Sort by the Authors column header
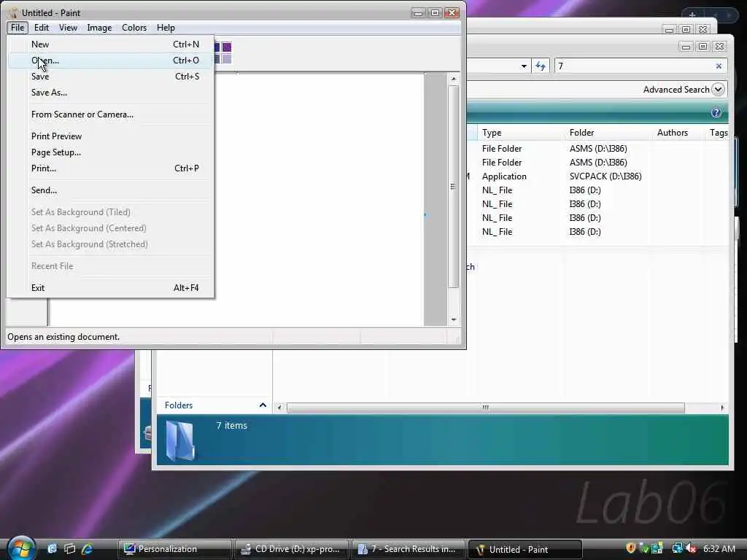This screenshot has height=560, width=747. (678, 133)
